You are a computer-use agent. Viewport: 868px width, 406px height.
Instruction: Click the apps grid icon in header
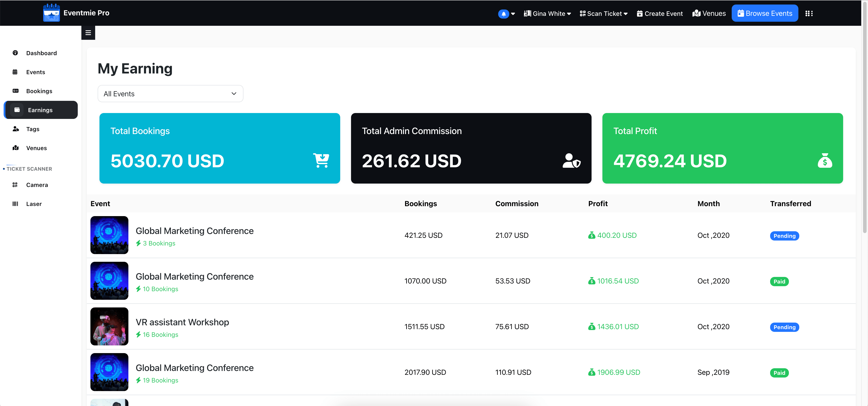click(x=809, y=14)
